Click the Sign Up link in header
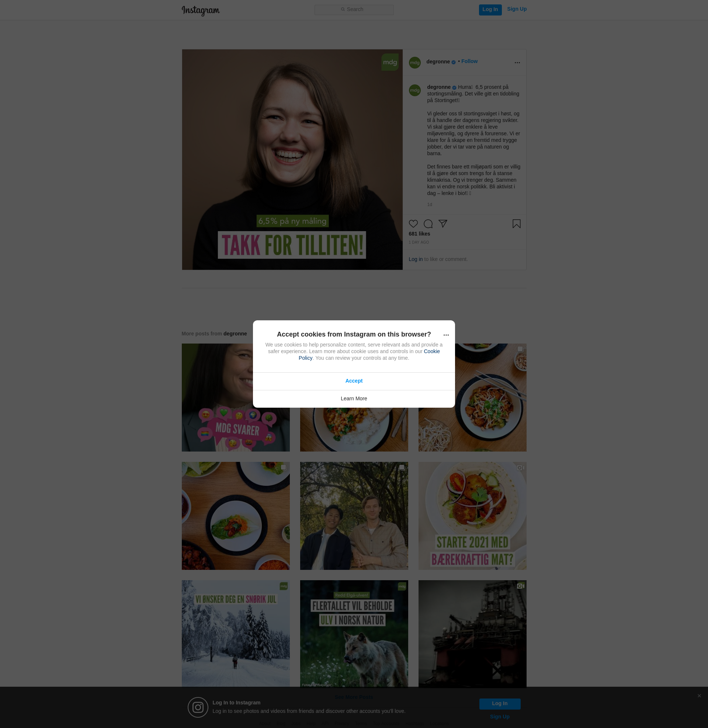The width and height of the screenshot is (708, 728). pos(517,9)
